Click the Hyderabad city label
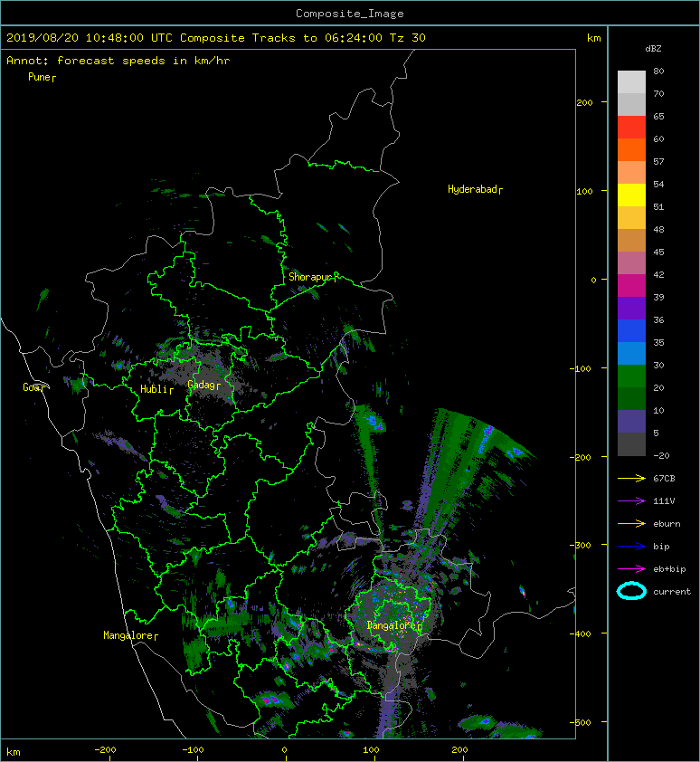700x762 pixels. point(475,189)
